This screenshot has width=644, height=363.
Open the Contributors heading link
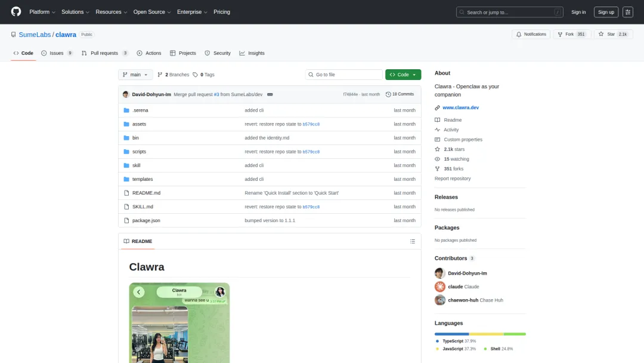tap(454, 258)
